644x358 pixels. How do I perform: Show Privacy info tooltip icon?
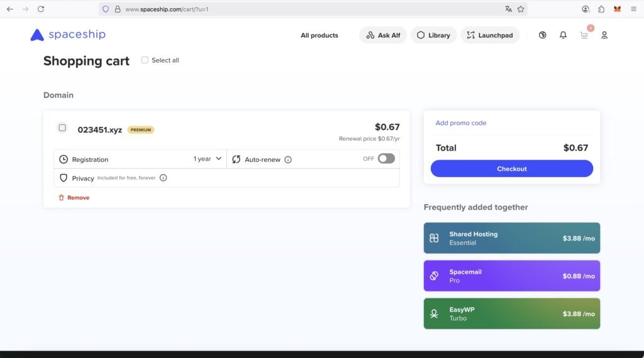tap(163, 178)
